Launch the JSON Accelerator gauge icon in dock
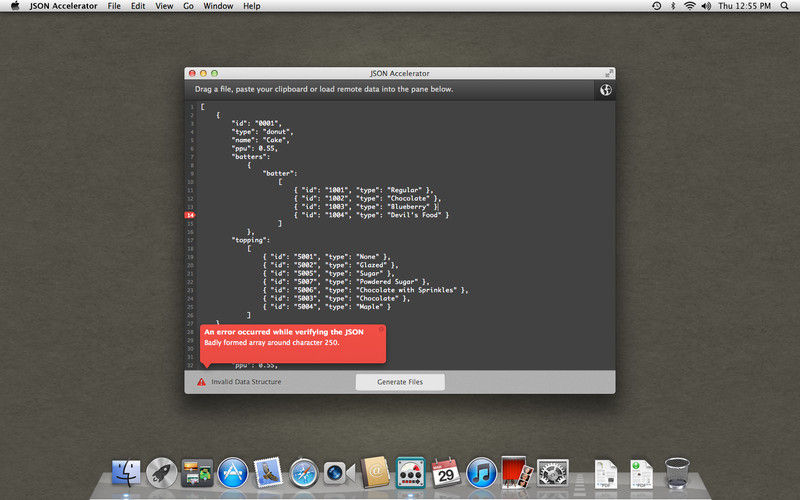This screenshot has width=800, height=500. click(411, 472)
